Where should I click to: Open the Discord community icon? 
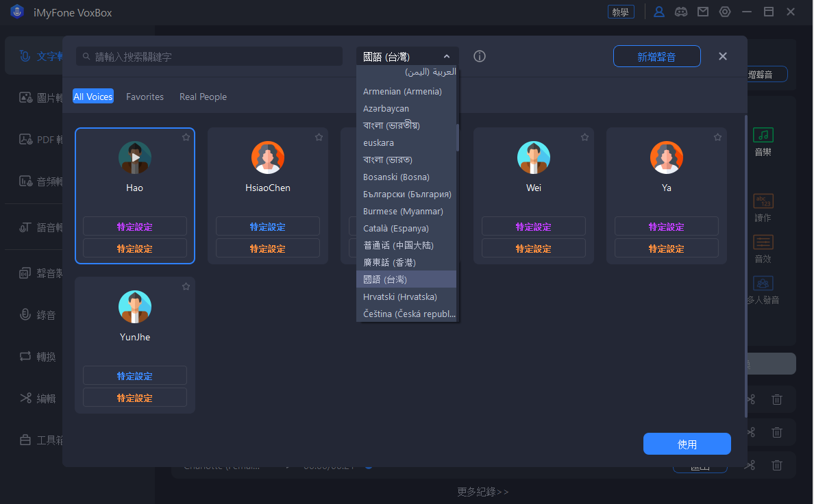(x=681, y=12)
